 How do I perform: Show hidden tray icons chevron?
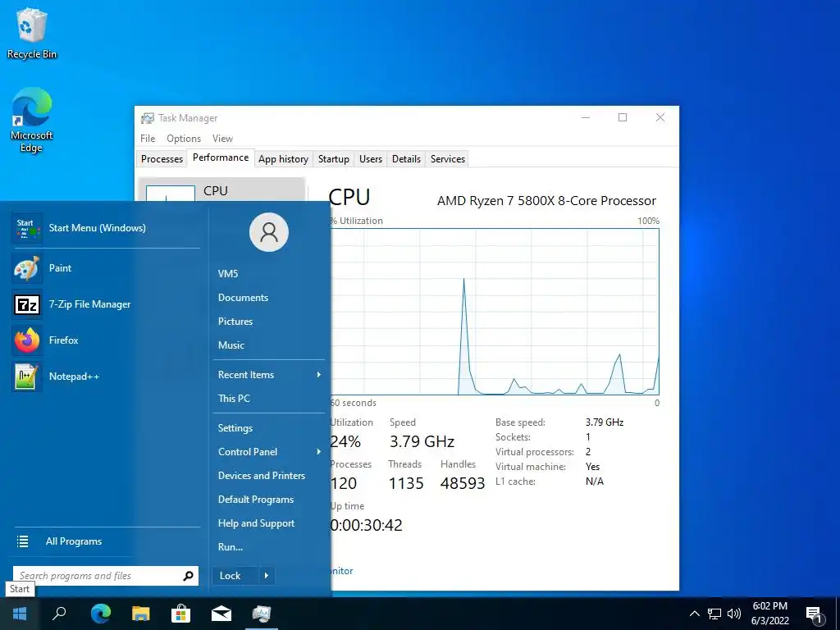coord(694,614)
